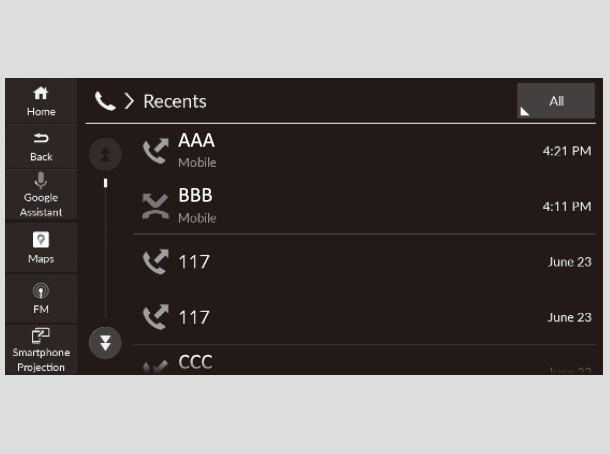The width and height of the screenshot is (610, 454).
Task: Go to the Home screen
Action: [x=41, y=100]
